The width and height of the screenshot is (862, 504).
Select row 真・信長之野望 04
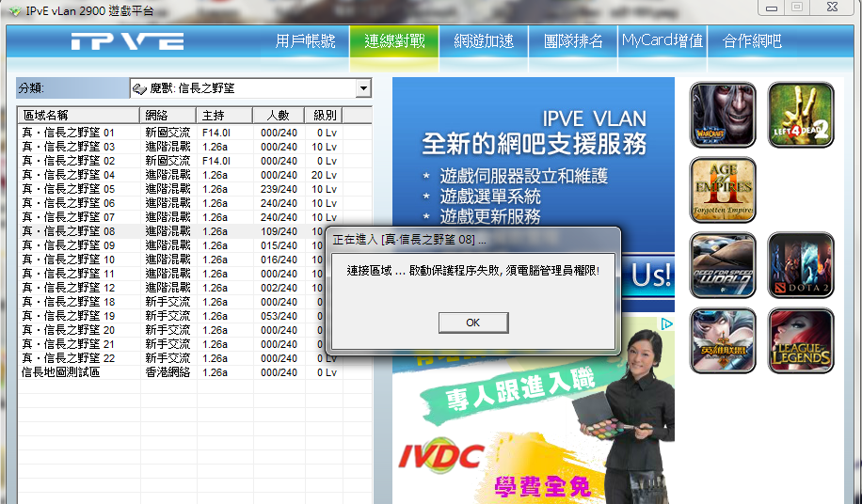(x=195, y=175)
